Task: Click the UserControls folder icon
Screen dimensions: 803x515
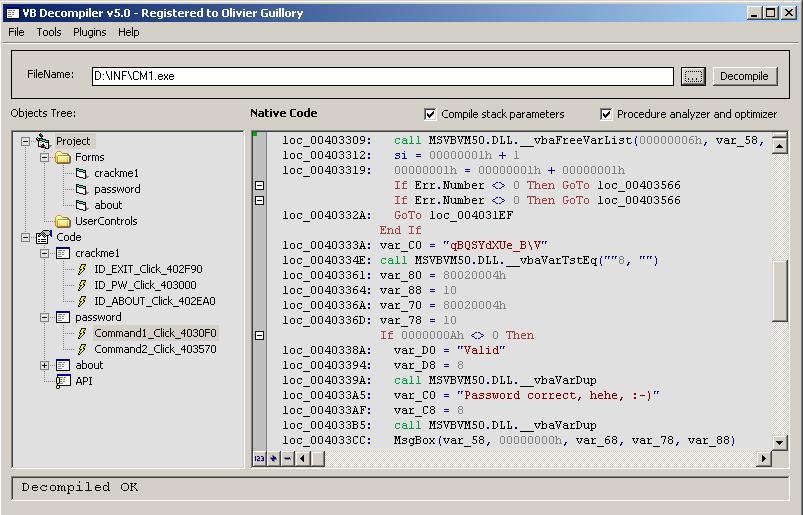Action: (x=63, y=221)
